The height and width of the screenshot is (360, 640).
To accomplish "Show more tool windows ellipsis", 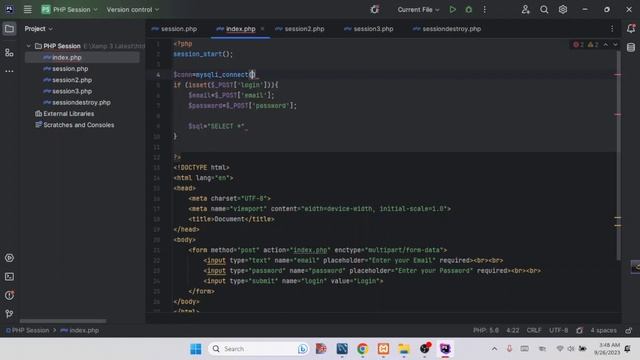I will [x=9, y=71].
